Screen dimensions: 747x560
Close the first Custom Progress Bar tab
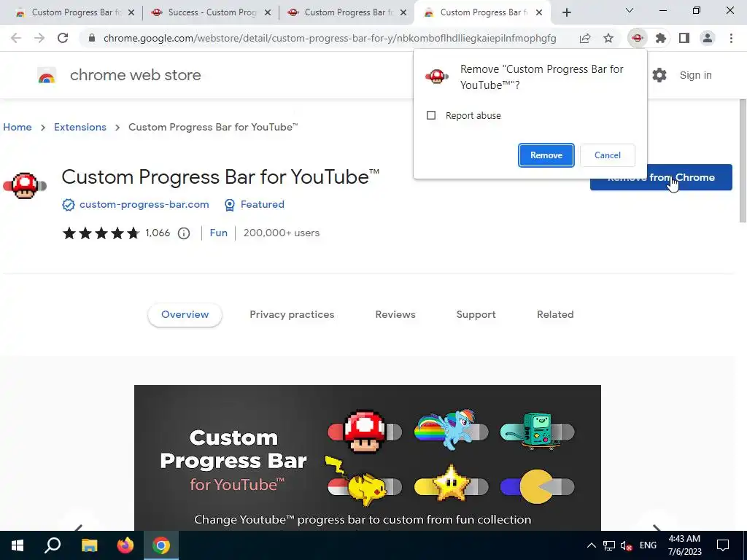pyautogui.click(x=131, y=12)
